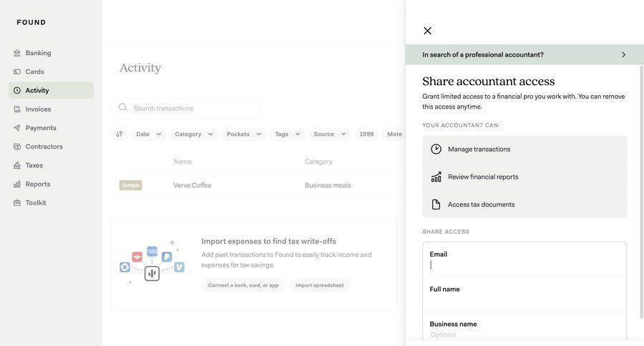Click the FOUND logo
This screenshot has width=644, height=346.
(x=31, y=22)
